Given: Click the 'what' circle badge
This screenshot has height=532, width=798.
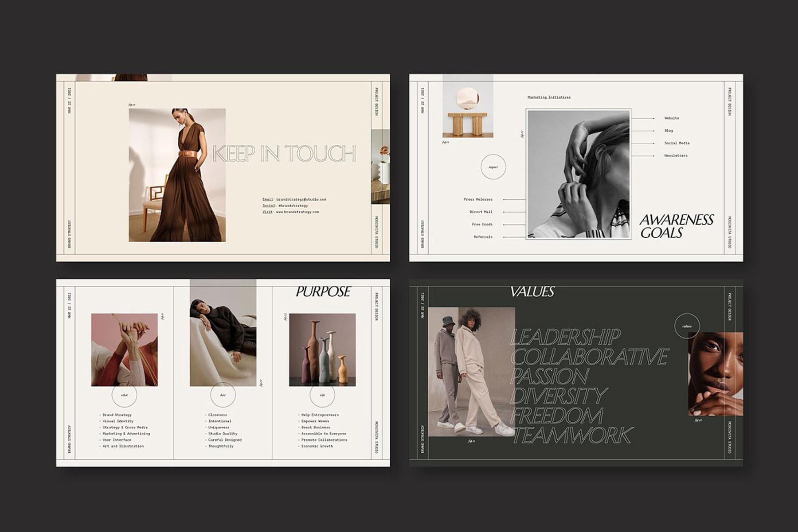Looking at the screenshot, I should click(x=124, y=395).
